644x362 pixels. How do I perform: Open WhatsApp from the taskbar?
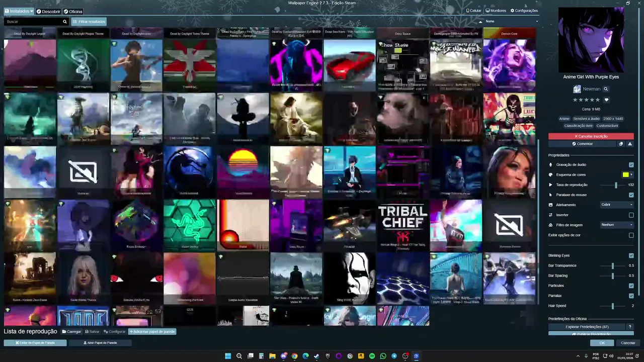pyautogui.click(x=383, y=356)
